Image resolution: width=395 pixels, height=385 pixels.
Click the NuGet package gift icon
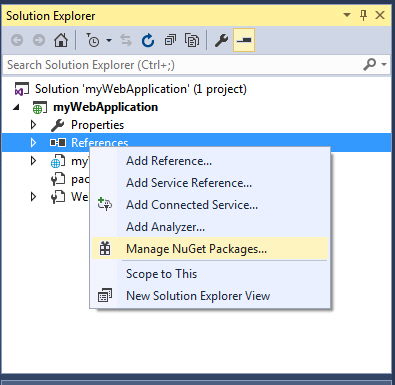click(x=105, y=249)
